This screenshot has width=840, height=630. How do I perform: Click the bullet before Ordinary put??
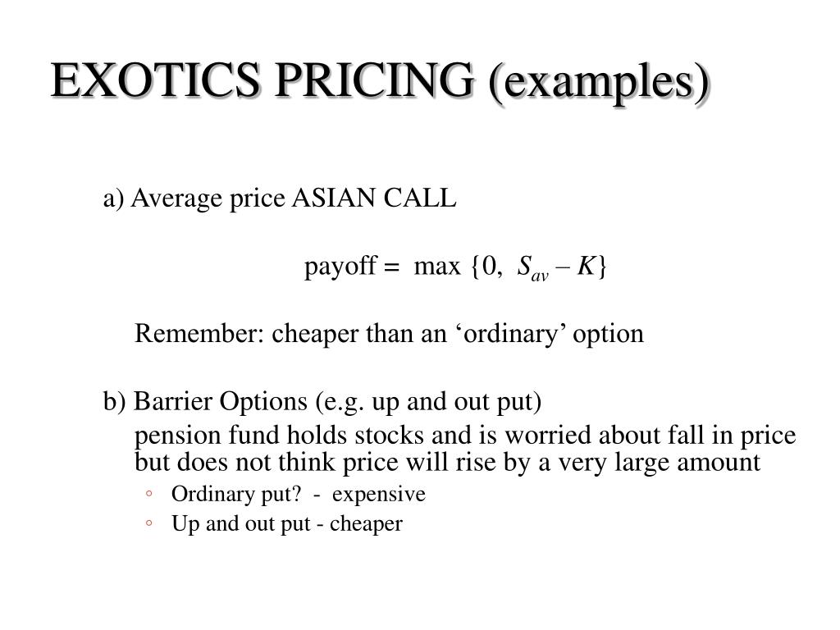tap(149, 493)
